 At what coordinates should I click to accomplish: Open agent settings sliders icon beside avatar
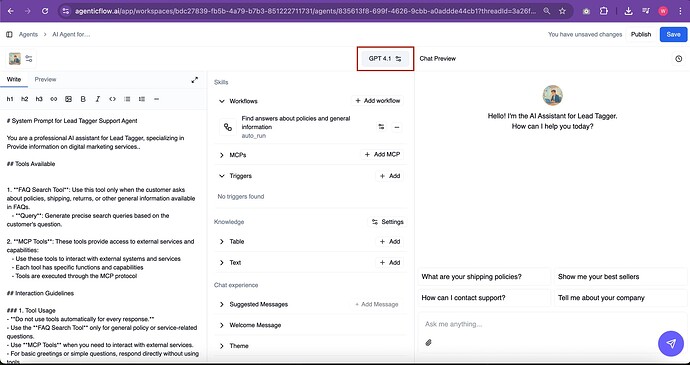click(x=29, y=59)
